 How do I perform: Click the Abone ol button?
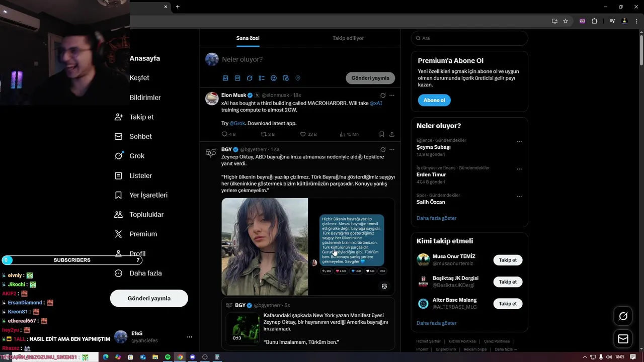(434, 100)
